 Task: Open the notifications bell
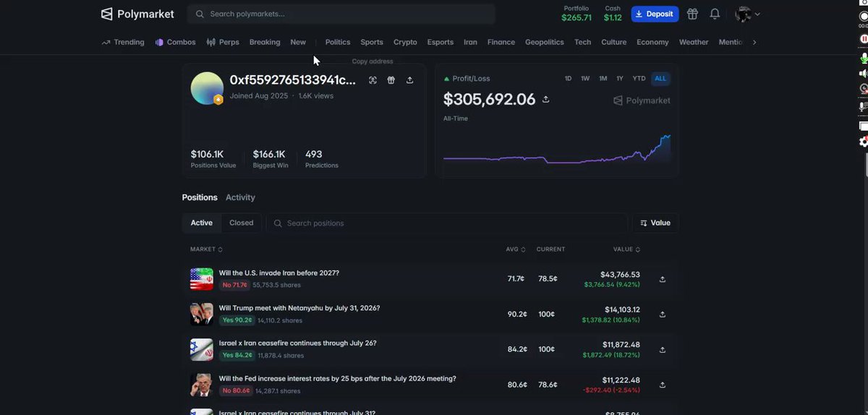click(x=715, y=14)
